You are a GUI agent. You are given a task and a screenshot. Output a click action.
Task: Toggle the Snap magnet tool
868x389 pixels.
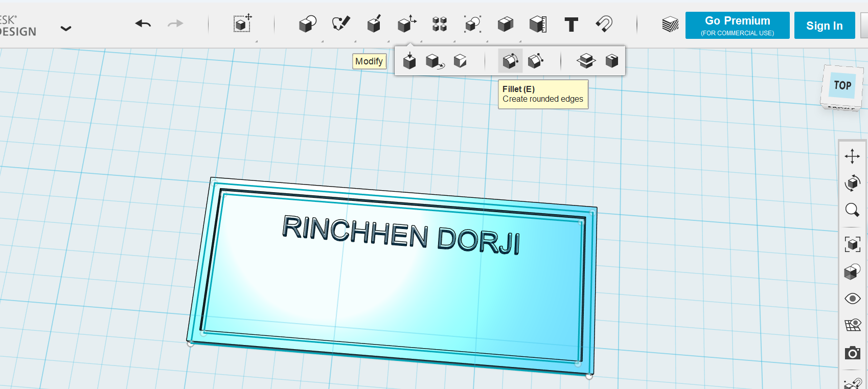point(604,24)
